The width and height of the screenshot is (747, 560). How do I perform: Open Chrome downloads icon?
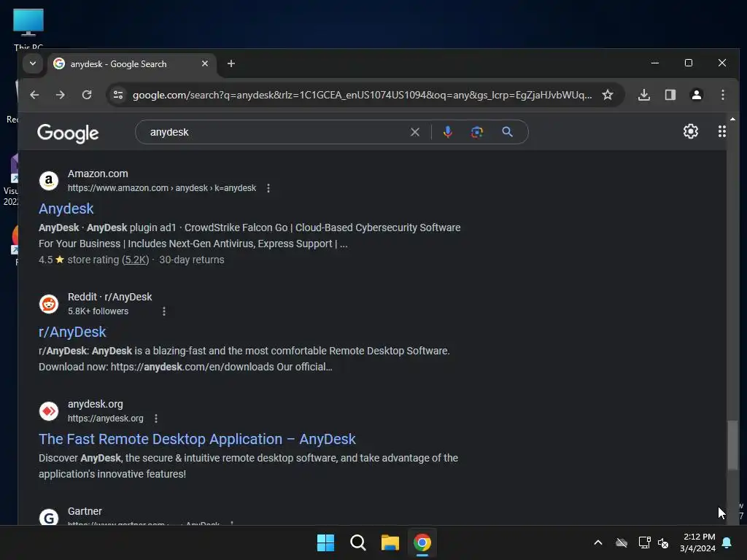[x=643, y=95]
